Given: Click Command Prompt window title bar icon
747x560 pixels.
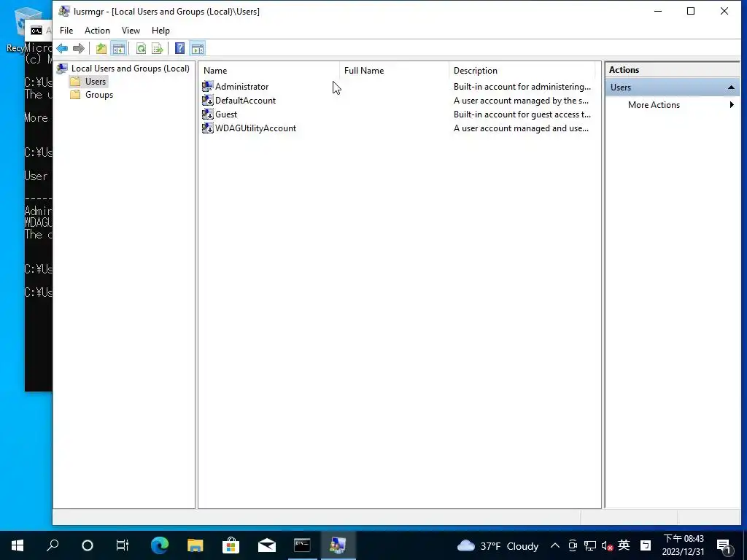Looking at the screenshot, I should pos(36,31).
